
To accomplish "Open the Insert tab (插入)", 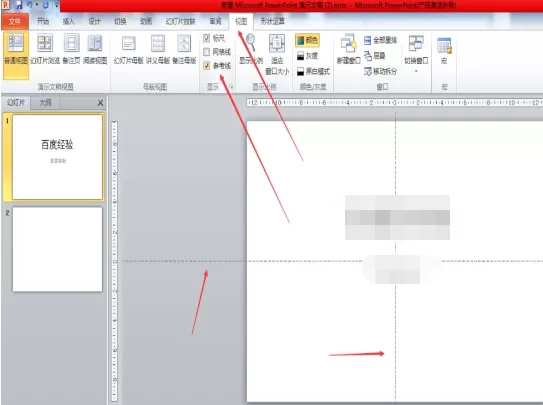I will [x=69, y=21].
